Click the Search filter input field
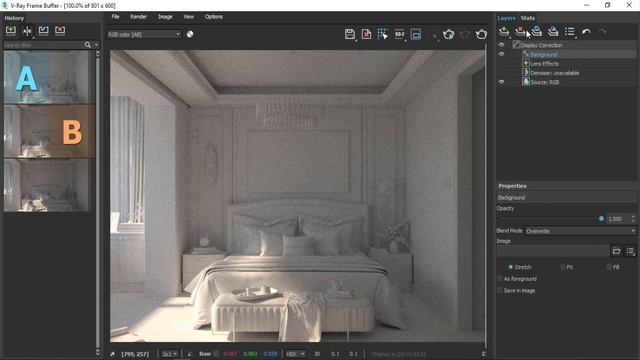 [x=44, y=45]
